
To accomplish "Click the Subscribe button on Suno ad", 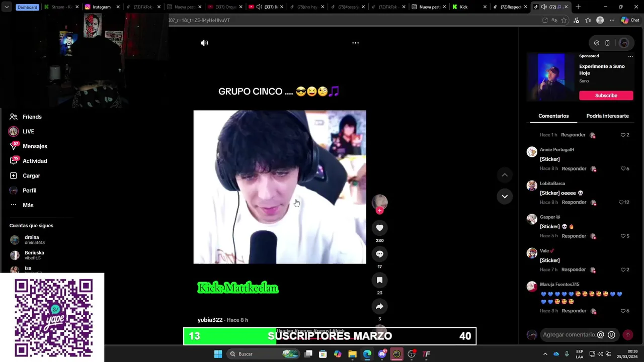I will (606, 96).
